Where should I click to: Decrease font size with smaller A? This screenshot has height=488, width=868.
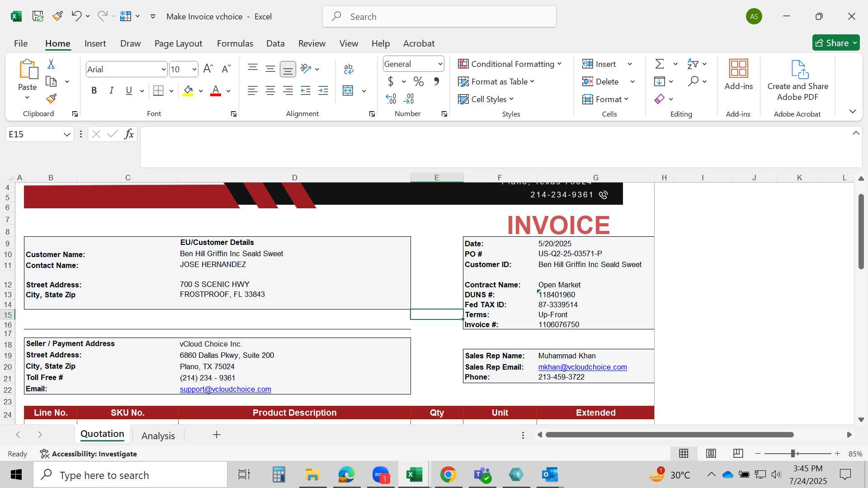click(x=226, y=69)
